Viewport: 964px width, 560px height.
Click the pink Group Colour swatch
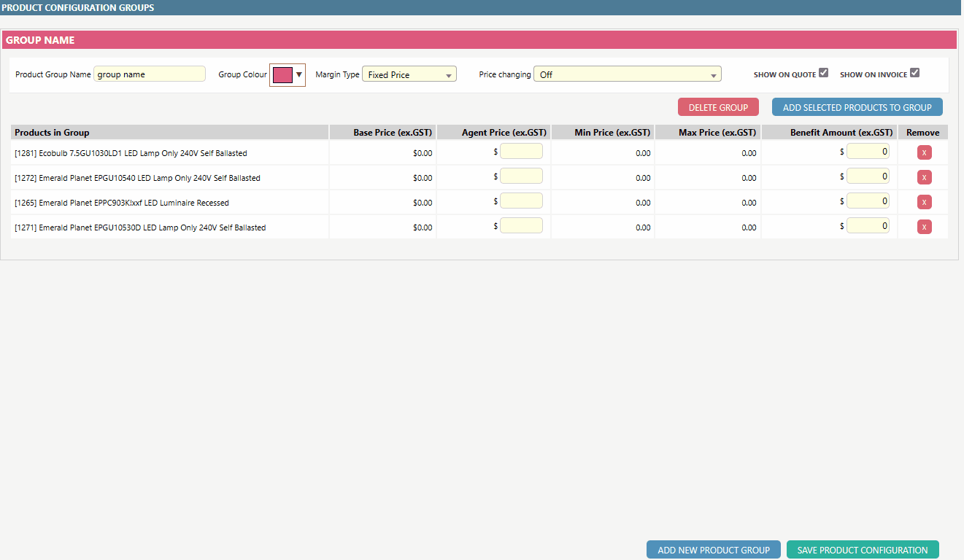[282, 74]
